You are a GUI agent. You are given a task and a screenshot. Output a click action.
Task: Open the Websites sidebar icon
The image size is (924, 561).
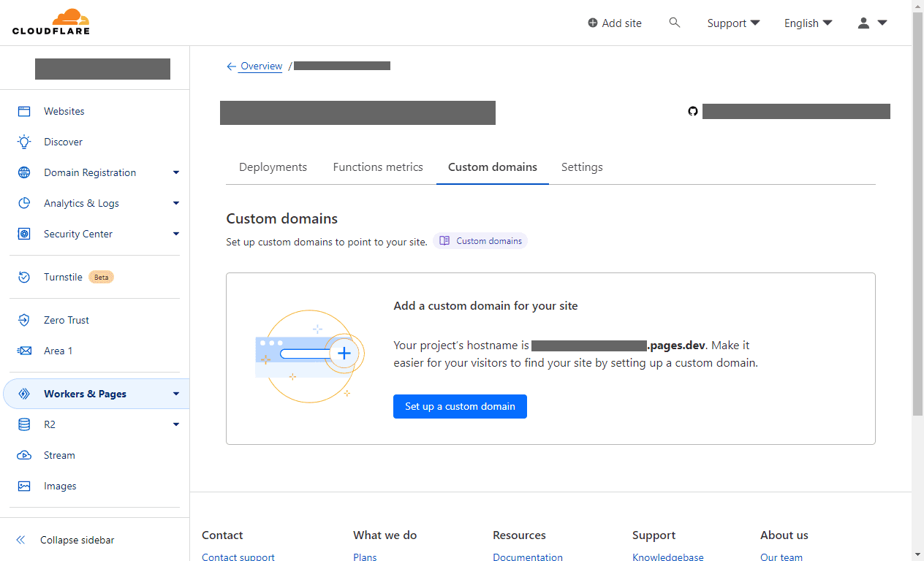click(24, 111)
